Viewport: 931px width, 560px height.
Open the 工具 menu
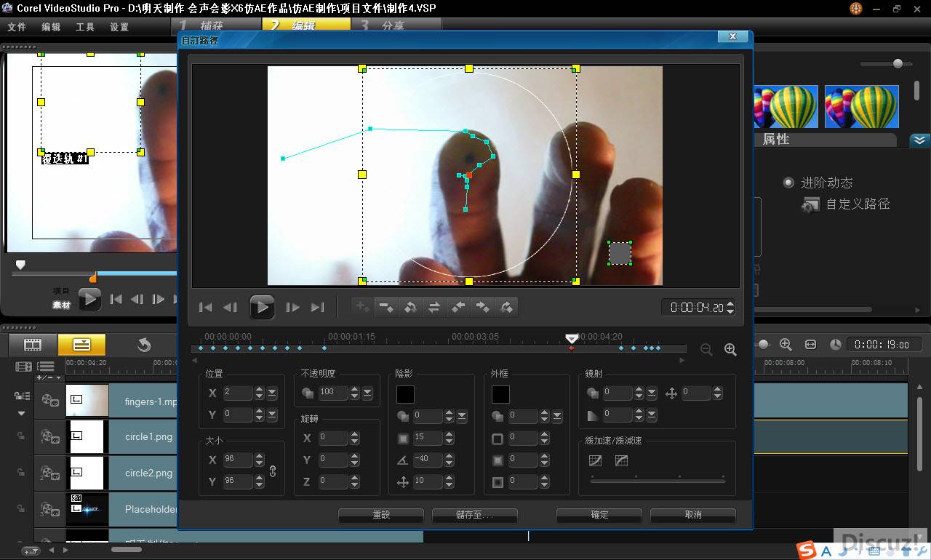pos(85,27)
